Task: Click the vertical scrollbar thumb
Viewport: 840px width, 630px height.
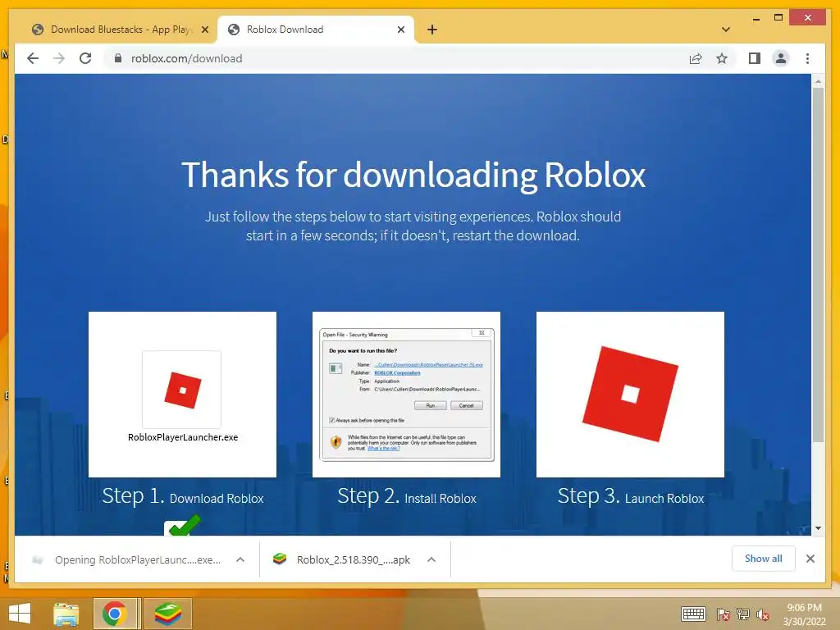Action: (x=818, y=265)
